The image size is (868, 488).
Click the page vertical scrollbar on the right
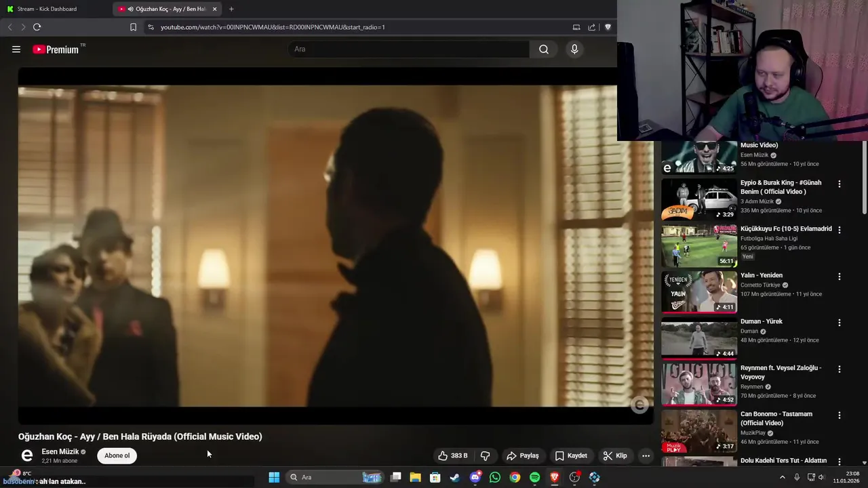[864, 178]
